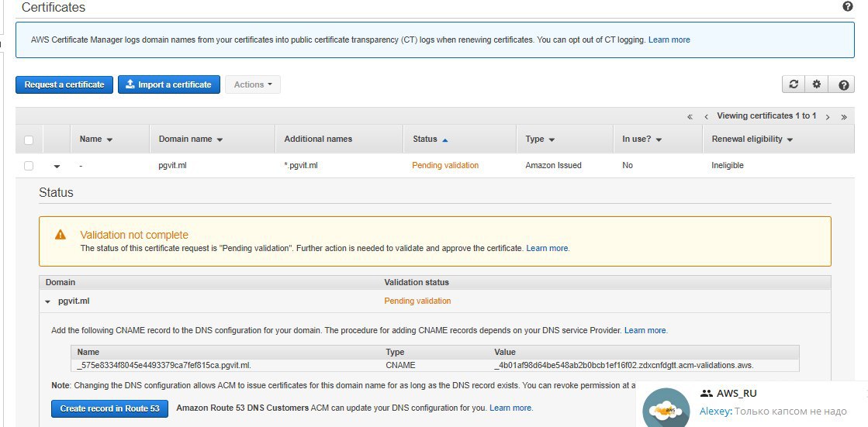
Task: Click Request a certificate button
Action: (64, 84)
